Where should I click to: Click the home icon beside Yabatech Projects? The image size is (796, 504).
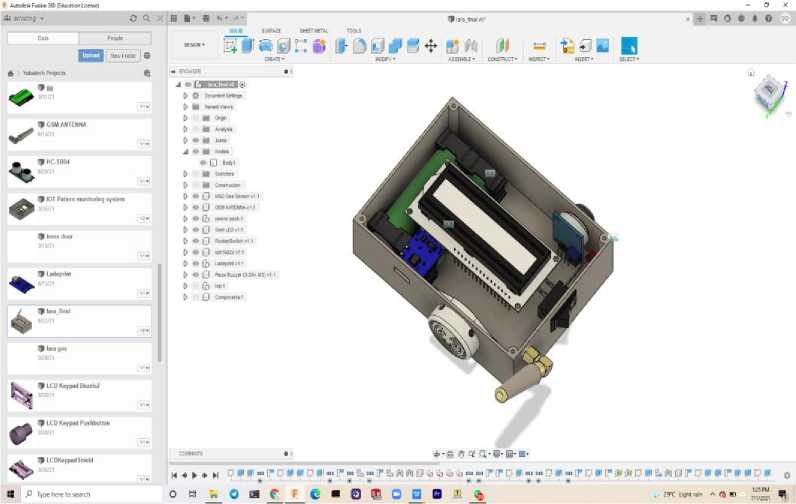(x=11, y=73)
